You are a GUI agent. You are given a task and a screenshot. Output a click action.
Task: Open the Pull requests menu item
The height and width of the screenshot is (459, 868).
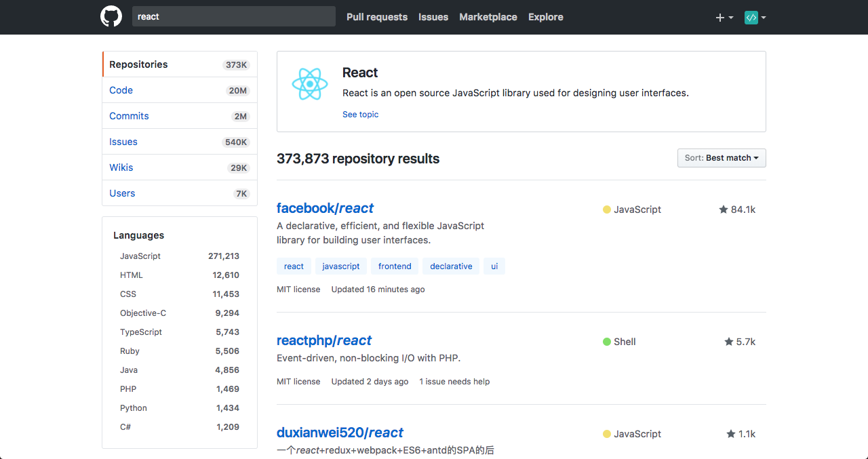(376, 17)
